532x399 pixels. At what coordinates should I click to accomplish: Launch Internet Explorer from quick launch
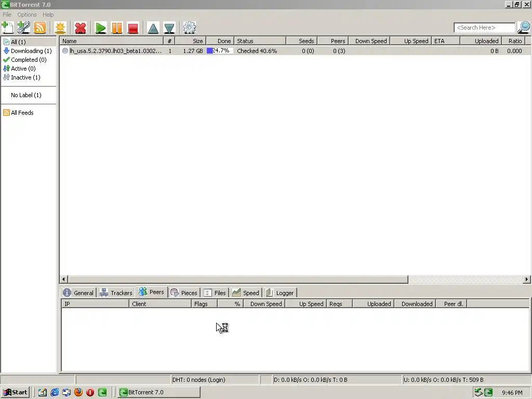[x=54, y=392]
